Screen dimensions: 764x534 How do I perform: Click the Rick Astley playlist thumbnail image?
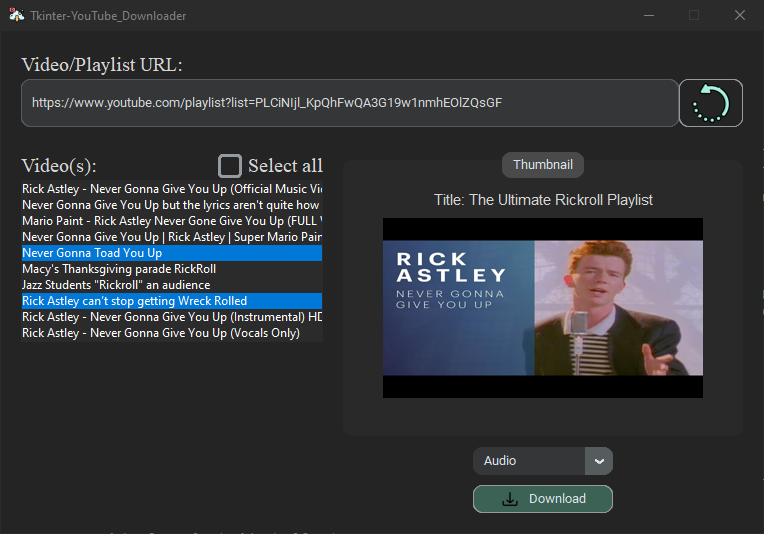click(x=543, y=308)
